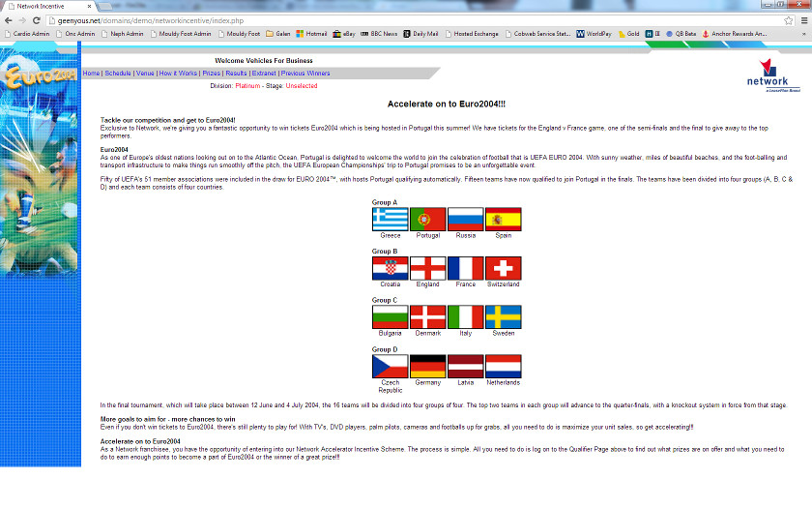Screen dimensions: 812x508
Task: Click the Greece flag
Action: click(x=391, y=220)
